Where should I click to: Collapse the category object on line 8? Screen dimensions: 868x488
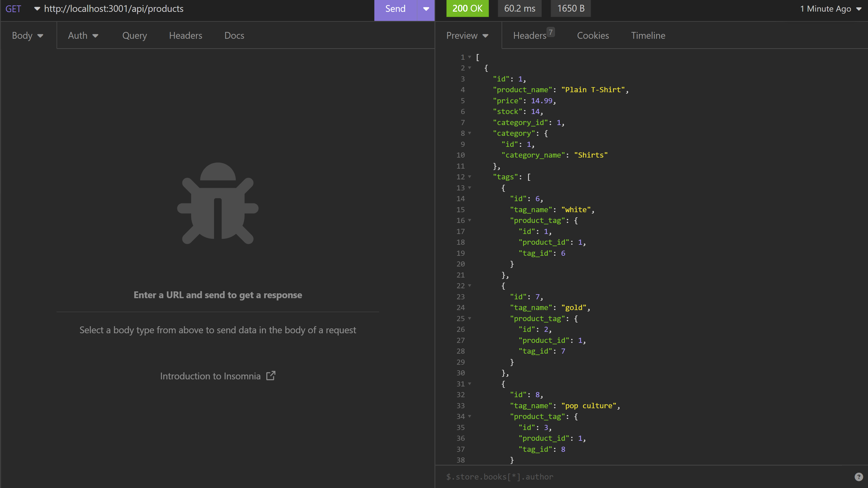(x=469, y=133)
